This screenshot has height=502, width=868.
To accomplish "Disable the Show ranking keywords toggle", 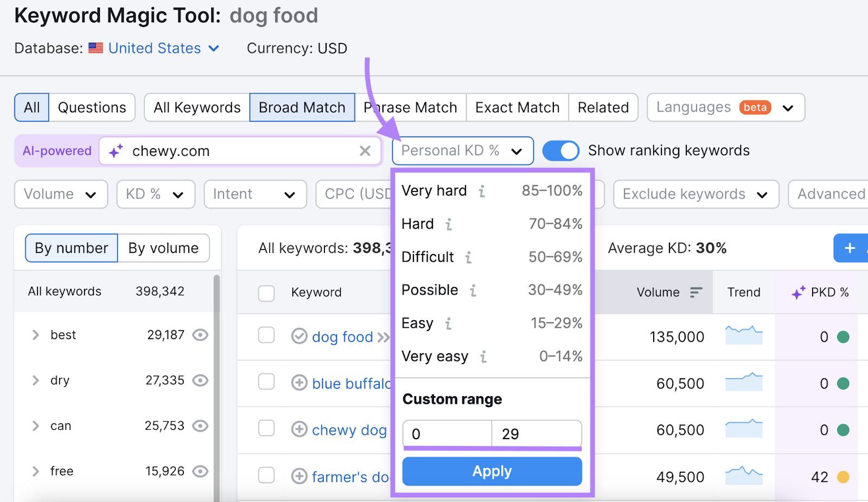I will coord(561,151).
